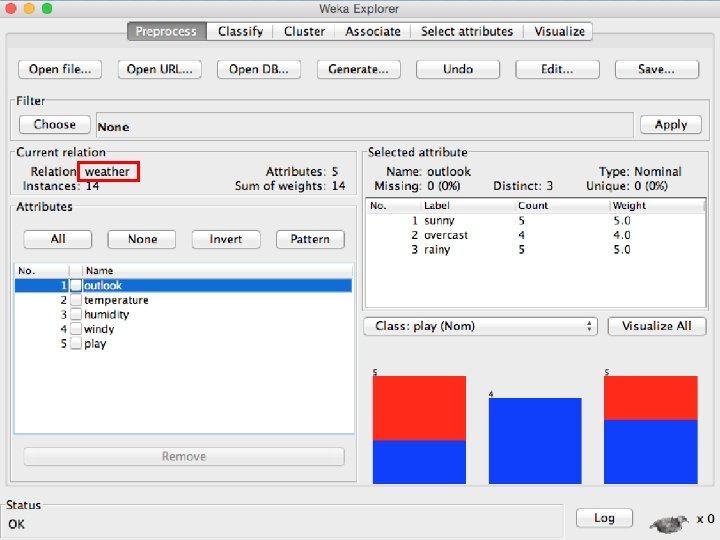720x540 pixels.
Task: Select all attributes with All button
Action: 58,239
